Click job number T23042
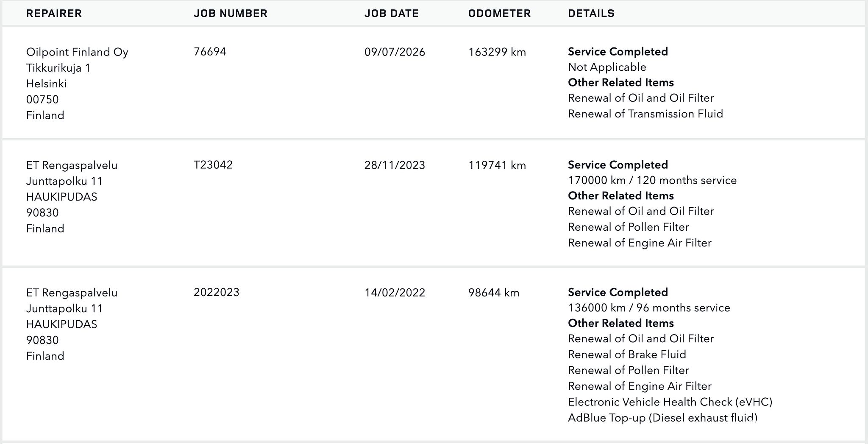Image resolution: width=868 pixels, height=444 pixels. tap(213, 165)
